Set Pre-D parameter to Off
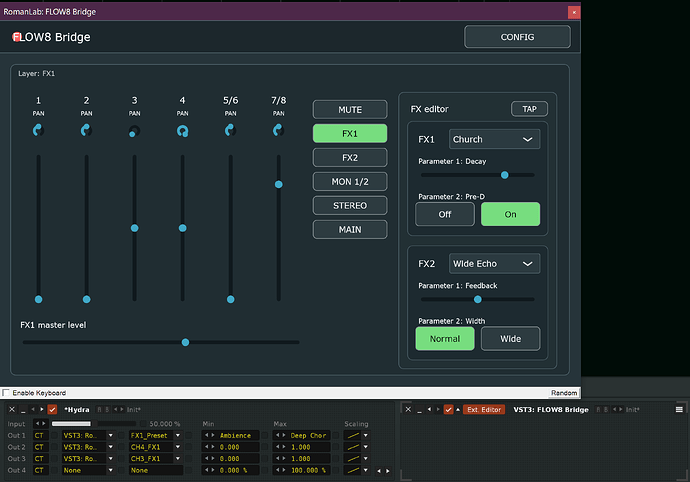The image size is (690, 482). [x=445, y=214]
